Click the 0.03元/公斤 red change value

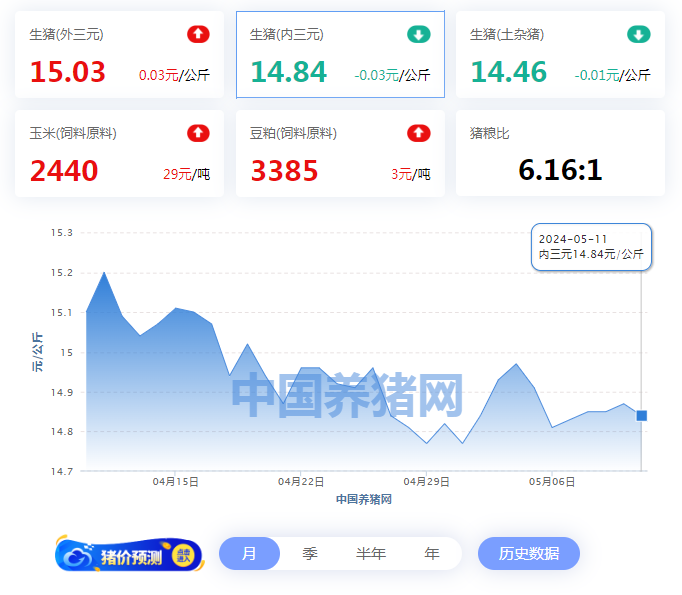174,75
